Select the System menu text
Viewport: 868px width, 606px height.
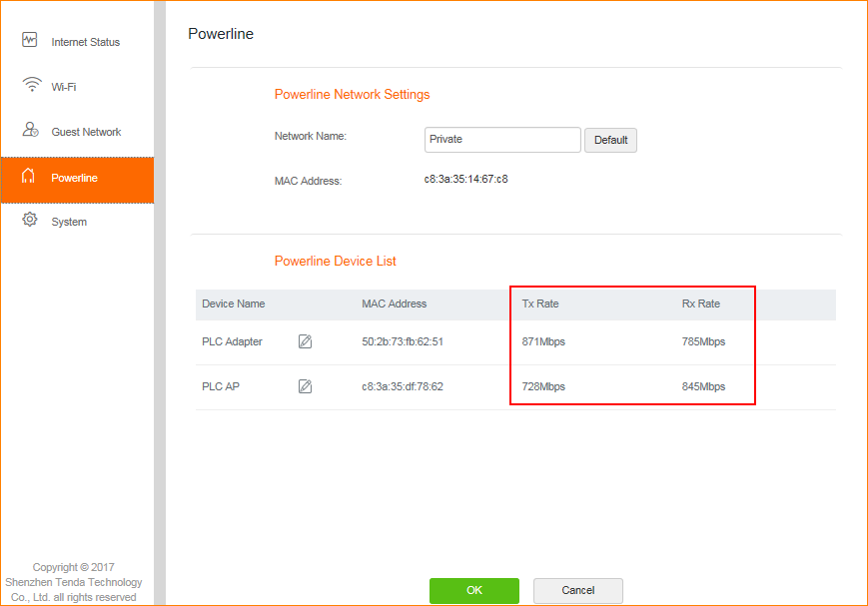[x=69, y=222]
